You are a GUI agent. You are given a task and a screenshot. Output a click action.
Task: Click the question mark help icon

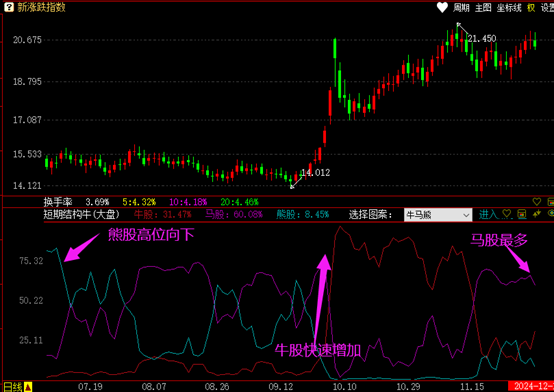tap(9, 7)
